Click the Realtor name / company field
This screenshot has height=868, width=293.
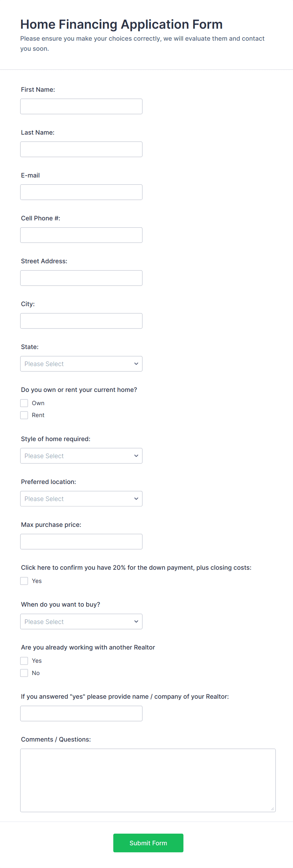coord(81,713)
